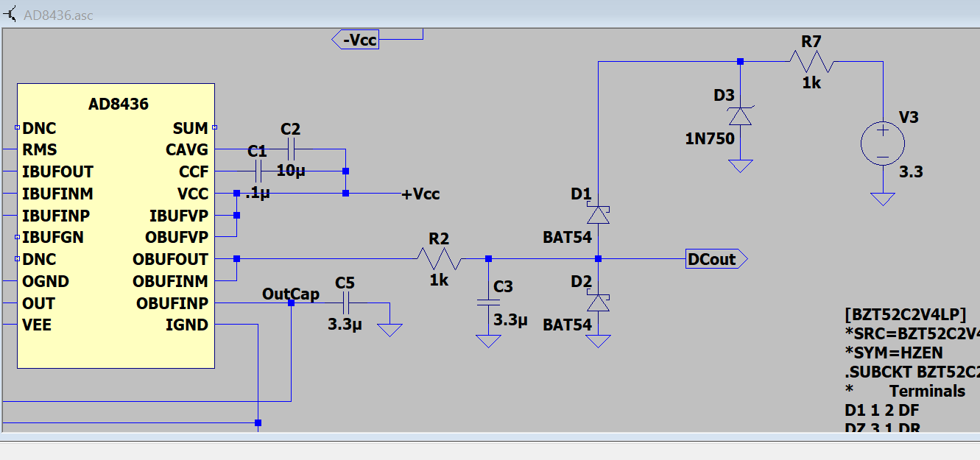Click the 3.3 voltage value of V3
The image size is (980, 460).
pyautogui.click(x=911, y=172)
